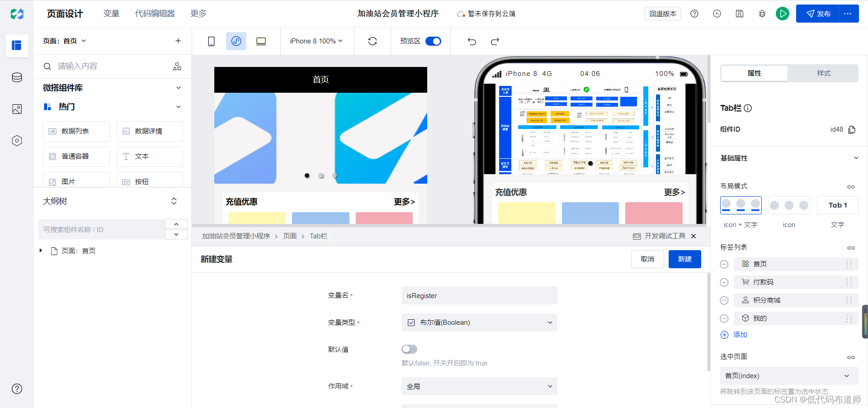Add the 数据列表 component
This screenshot has width=868, height=408.
coord(76,131)
